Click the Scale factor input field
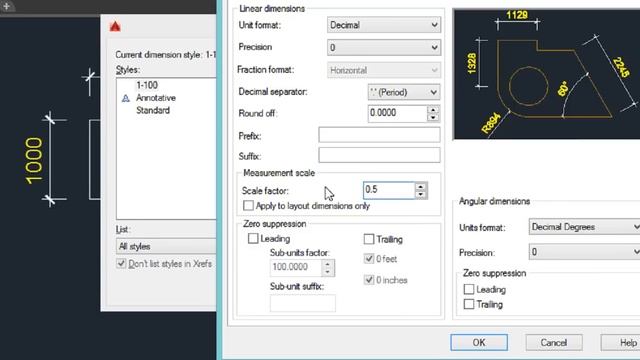 (389, 190)
